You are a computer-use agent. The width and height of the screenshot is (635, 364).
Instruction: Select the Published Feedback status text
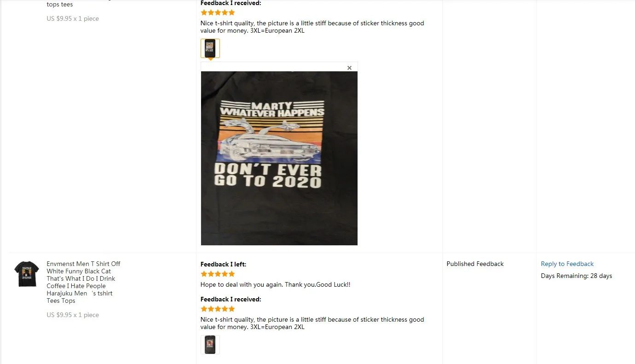pyautogui.click(x=475, y=264)
